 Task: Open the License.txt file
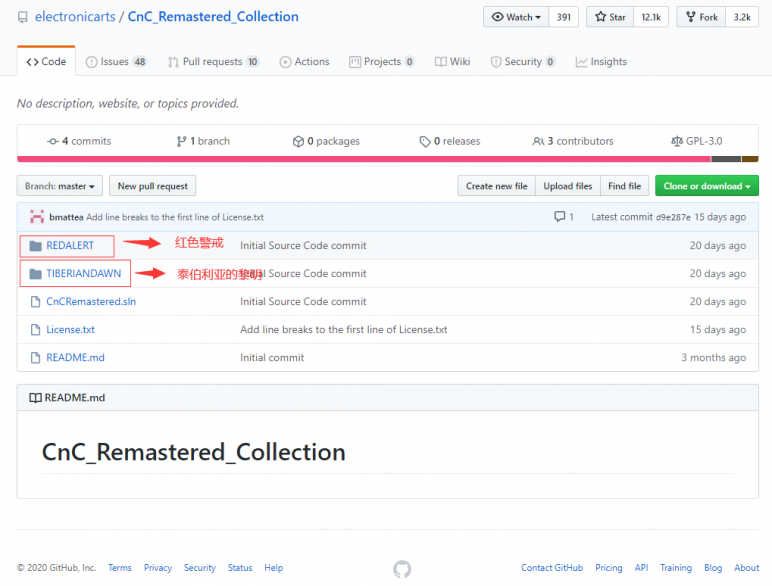[x=70, y=330]
